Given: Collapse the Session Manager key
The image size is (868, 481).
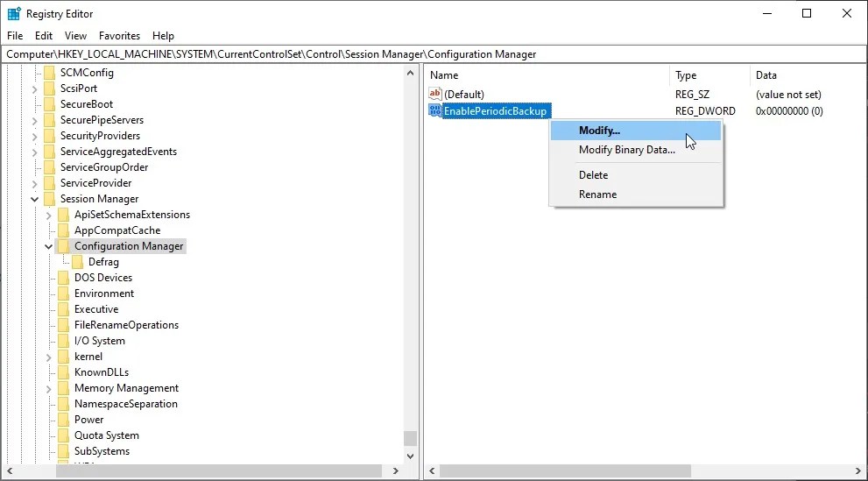Looking at the screenshot, I should [35, 199].
